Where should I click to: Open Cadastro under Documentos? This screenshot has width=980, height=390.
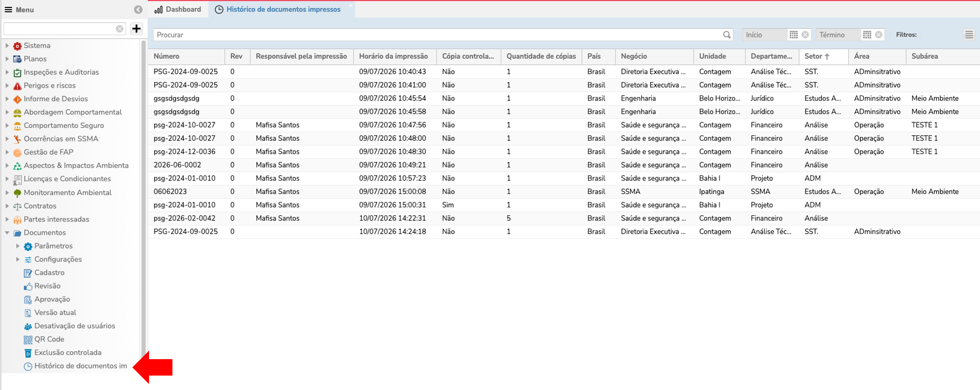[49, 273]
